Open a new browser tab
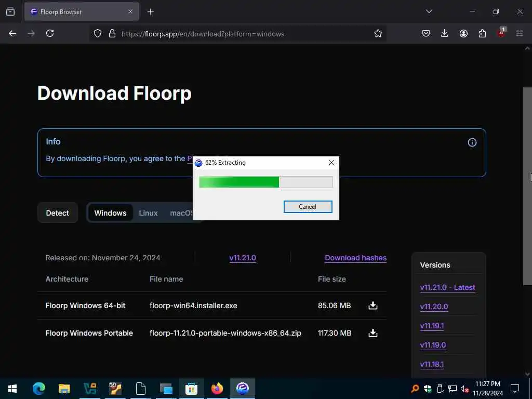Image resolution: width=532 pixels, height=399 pixels. [x=150, y=12]
